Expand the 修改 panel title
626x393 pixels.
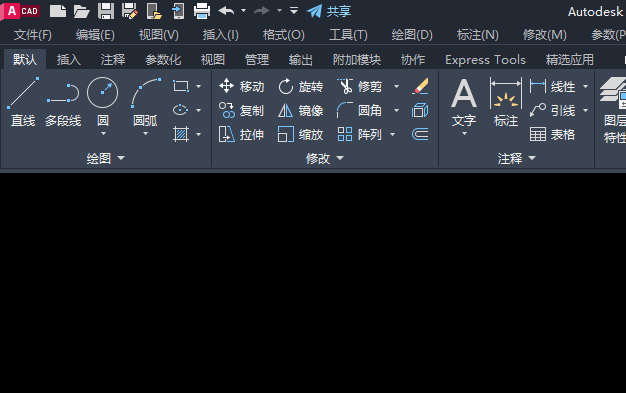click(325, 159)
